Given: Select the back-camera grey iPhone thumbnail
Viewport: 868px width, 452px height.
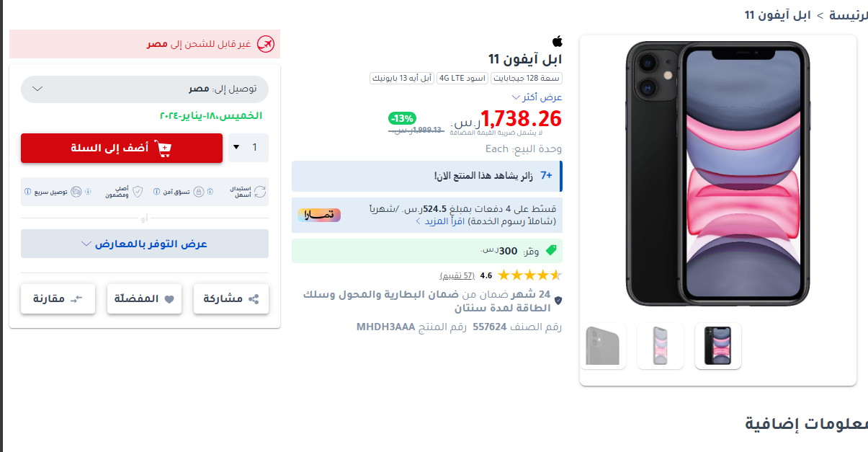Looking at the screenshot, I should (x=603, y=346).
